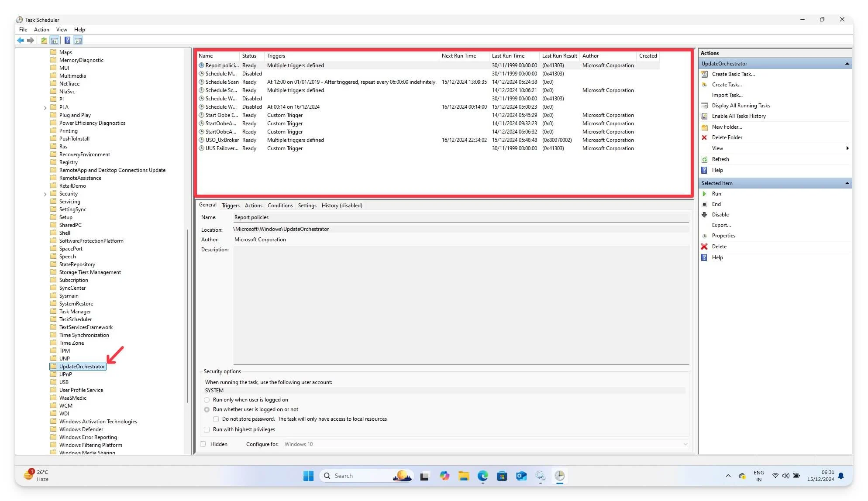Screen dimensions: 868x501
Task: Select the Conditions tab
Action: coord(279,205)
